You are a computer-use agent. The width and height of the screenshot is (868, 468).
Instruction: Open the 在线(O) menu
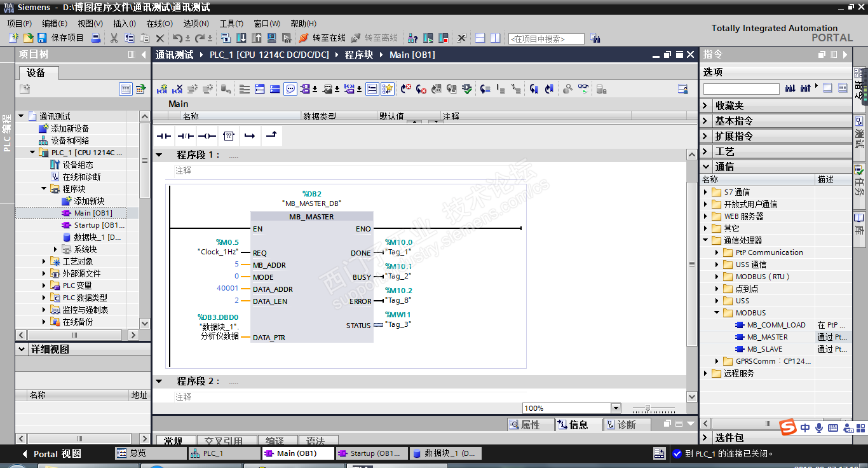pyautogui.click(x=159, y=24)
